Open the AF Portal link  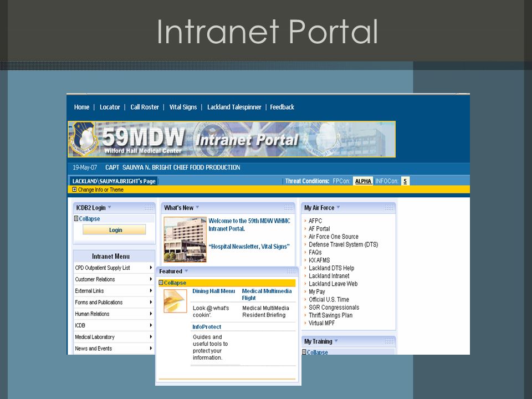(x=319, y=229)
